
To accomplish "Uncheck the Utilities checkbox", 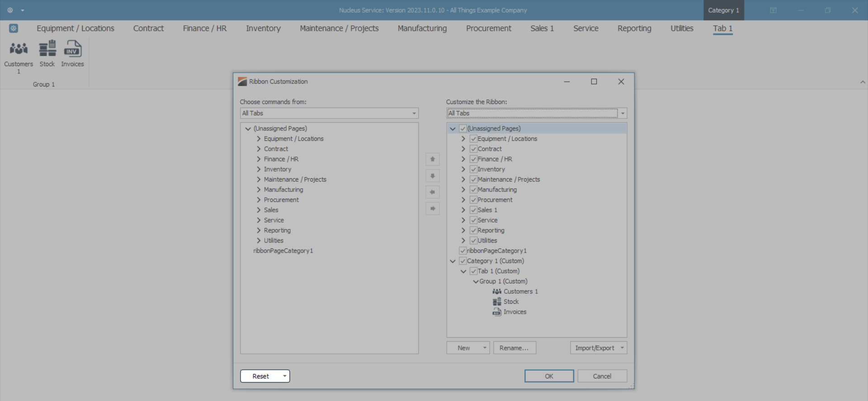I will 473,241.
